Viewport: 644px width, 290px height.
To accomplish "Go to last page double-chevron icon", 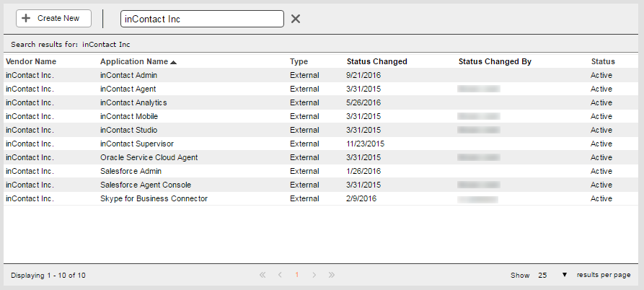I will click(x=332, y=275).
